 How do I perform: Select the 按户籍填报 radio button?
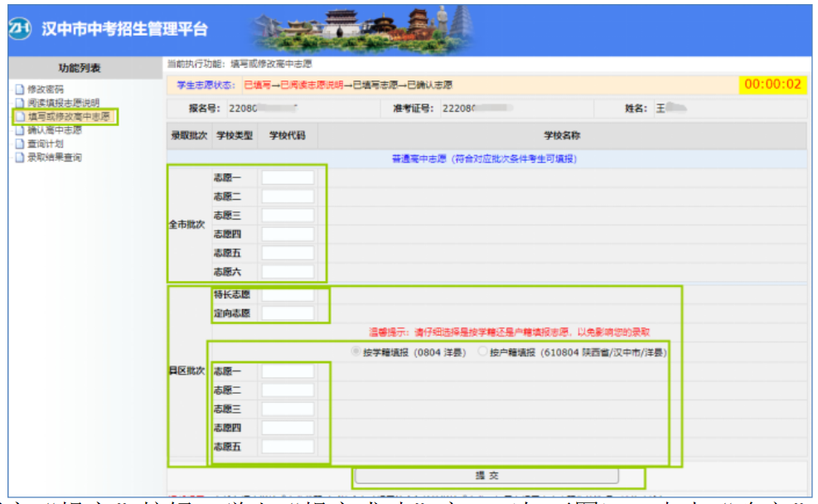click(x=483, y=352)
